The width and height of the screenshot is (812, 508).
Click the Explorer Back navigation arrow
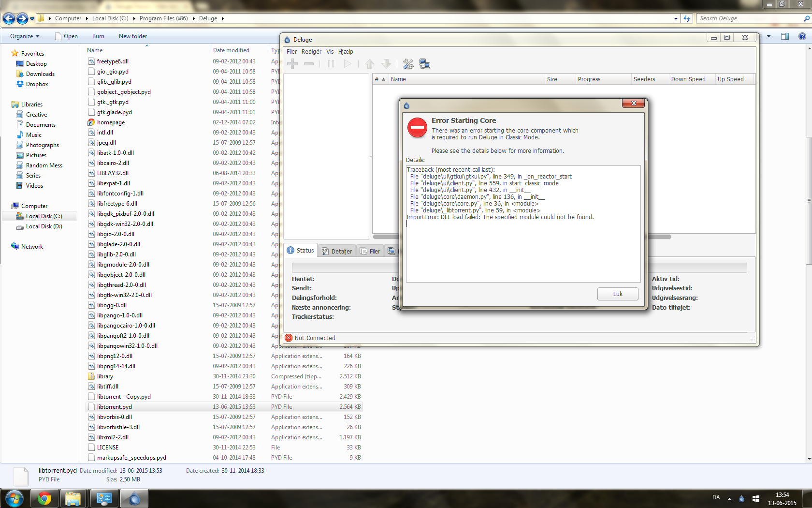coord(9,18)
